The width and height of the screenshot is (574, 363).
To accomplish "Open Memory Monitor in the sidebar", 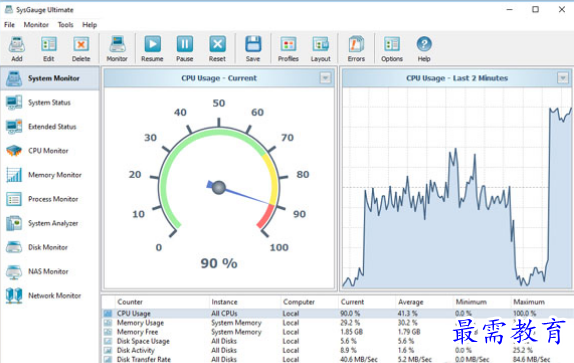I will (x=50, y=175).
